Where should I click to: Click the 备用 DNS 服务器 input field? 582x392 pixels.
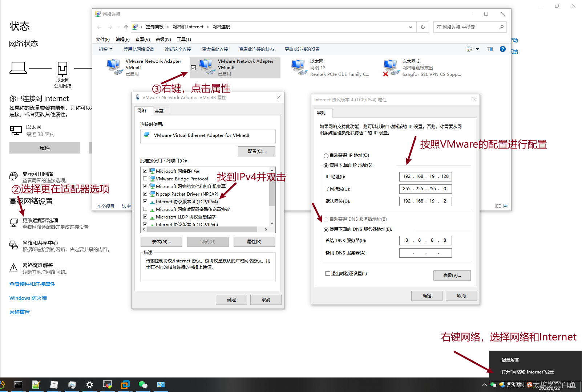(x=425, y=253)
